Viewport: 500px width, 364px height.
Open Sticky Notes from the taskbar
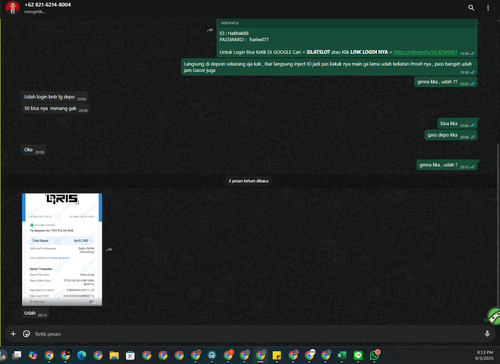coord(277,355)
